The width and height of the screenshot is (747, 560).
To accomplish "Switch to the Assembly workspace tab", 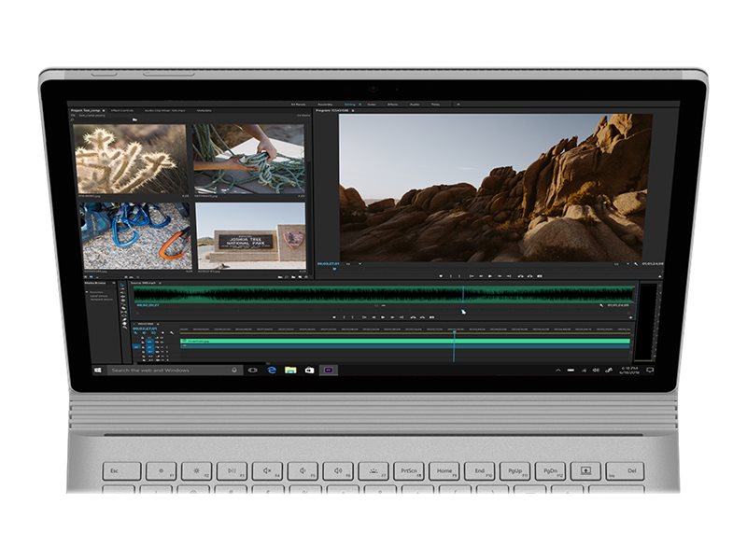I will (x=325, y=105).
